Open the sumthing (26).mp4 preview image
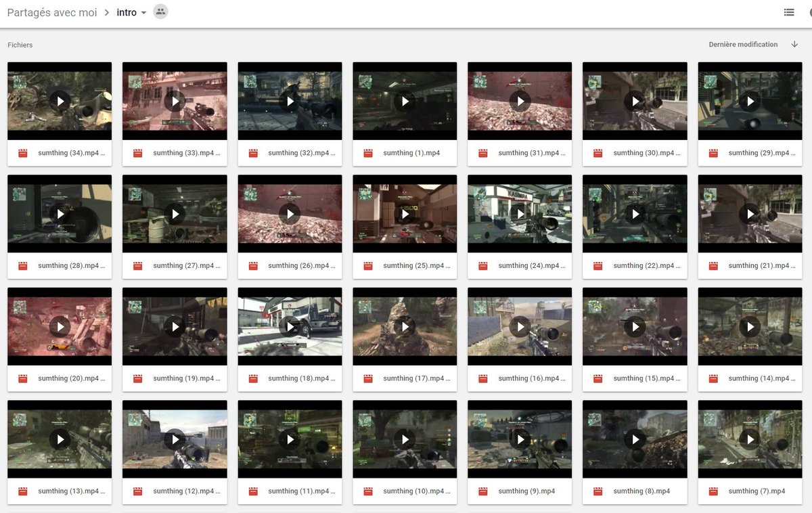Viewport: 812px width, 513px height. pos(290,214)
